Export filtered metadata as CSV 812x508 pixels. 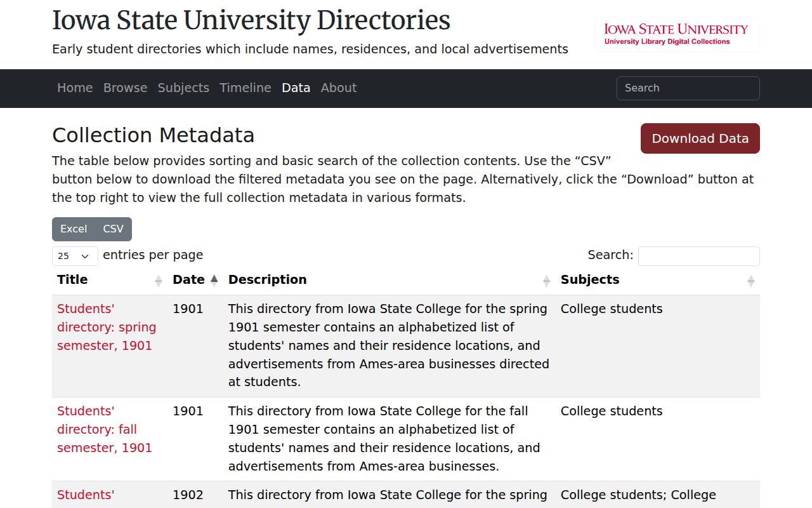click(x=114, y=229)
